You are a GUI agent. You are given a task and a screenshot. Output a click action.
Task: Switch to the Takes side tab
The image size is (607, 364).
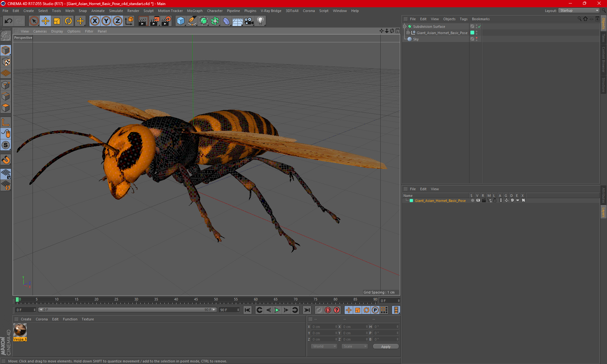(603, 38)
